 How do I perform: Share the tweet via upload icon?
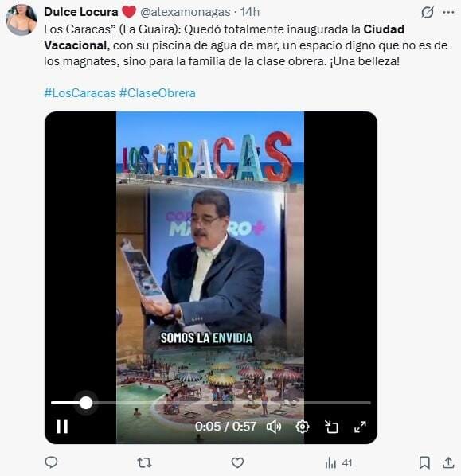coord(448,462)
